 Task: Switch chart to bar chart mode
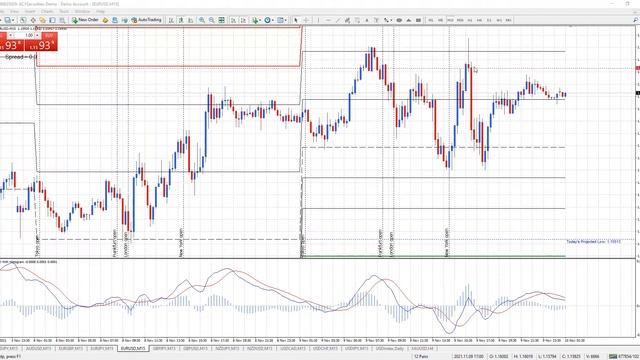click(171, 20)
